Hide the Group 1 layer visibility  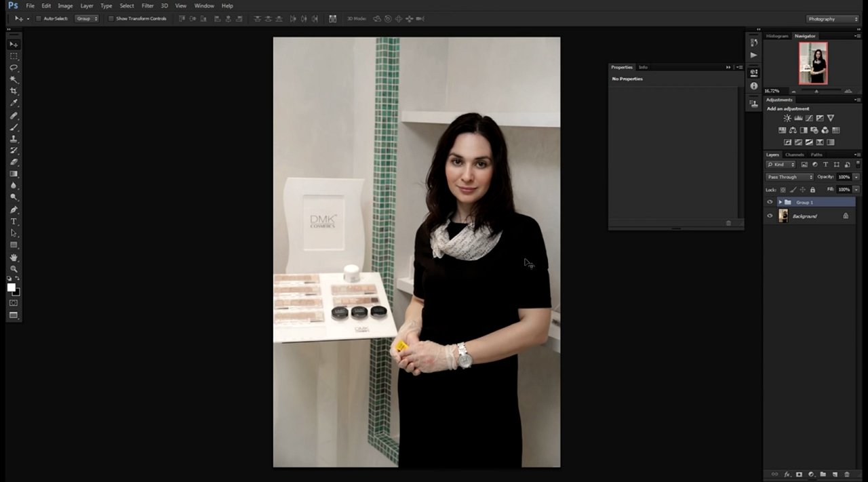[770, 202]
